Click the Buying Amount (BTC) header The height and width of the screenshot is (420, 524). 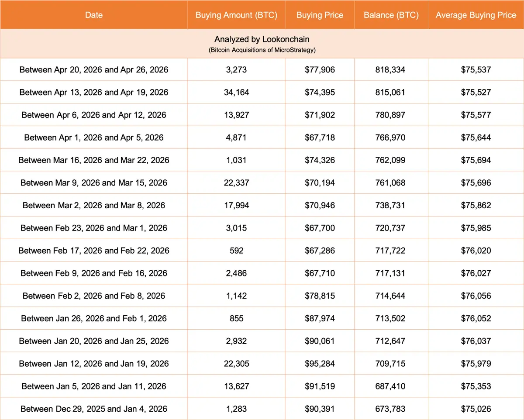pos(236,15)
